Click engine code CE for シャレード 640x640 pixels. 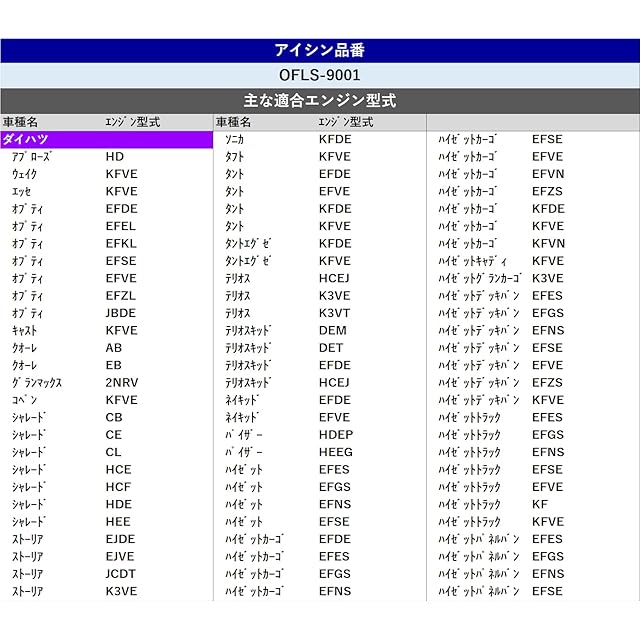click(x=113, y=435)
